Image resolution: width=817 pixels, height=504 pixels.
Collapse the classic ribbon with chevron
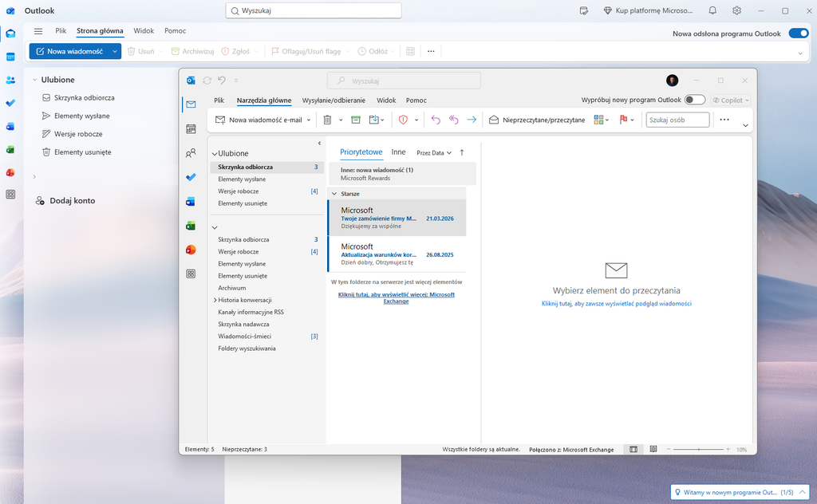tap(746, 125)
